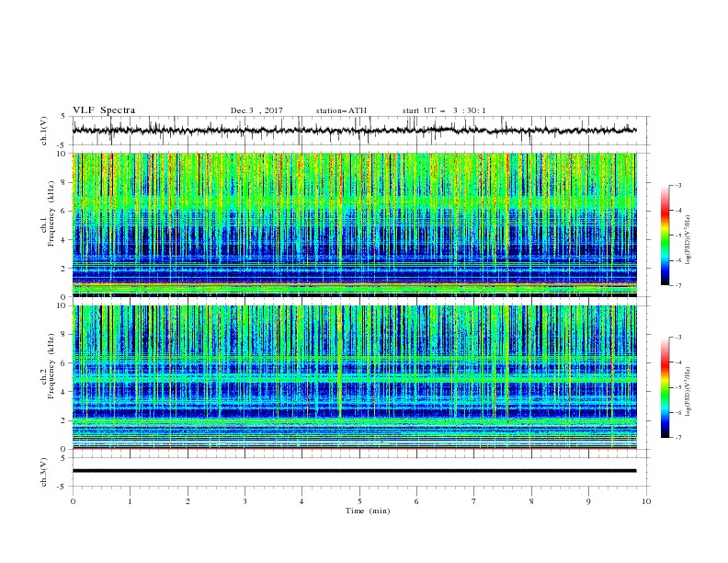Screen dimensions: 728x563
Task: Click the "VLF Spectra" plot title
Action: pos(104,110)
